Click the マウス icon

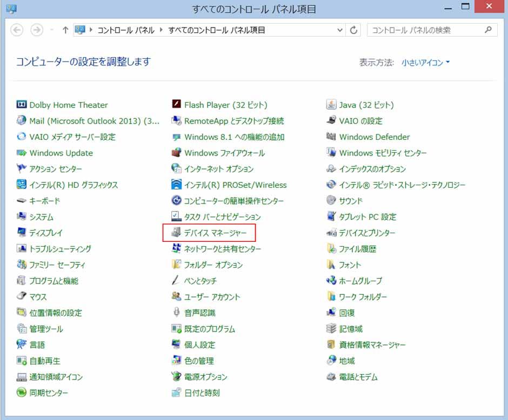click(22, 296)
